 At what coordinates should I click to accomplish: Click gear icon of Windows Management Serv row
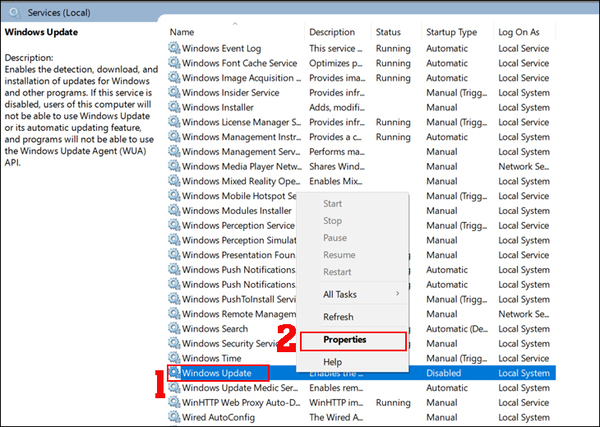(174, 151)
